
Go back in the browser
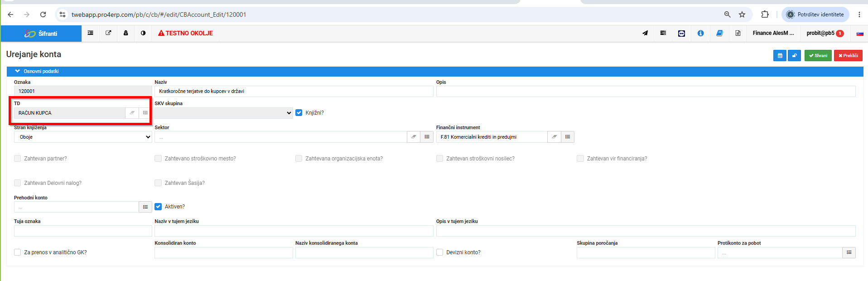point(10,15)
